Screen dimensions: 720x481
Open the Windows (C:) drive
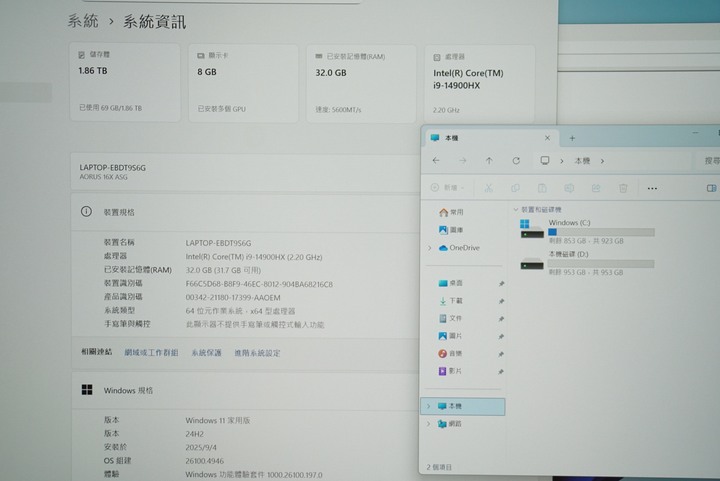[587, 231]
